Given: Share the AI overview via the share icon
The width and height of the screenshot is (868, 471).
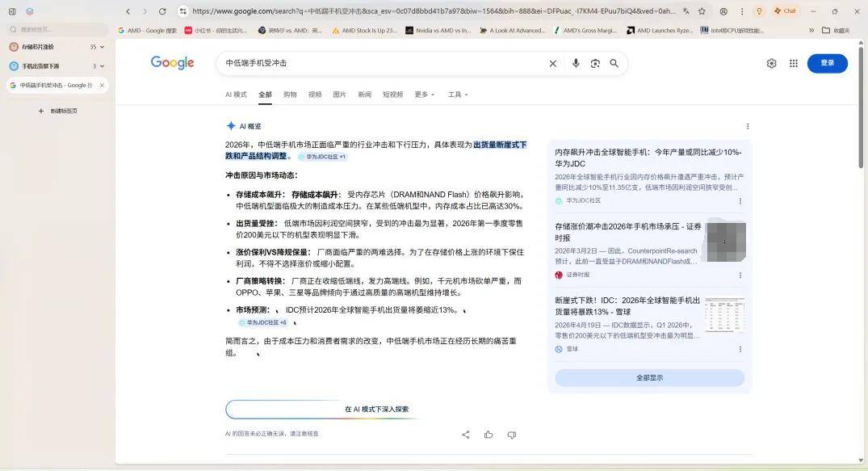Looking at the screenshot, I should click(465, 435).
